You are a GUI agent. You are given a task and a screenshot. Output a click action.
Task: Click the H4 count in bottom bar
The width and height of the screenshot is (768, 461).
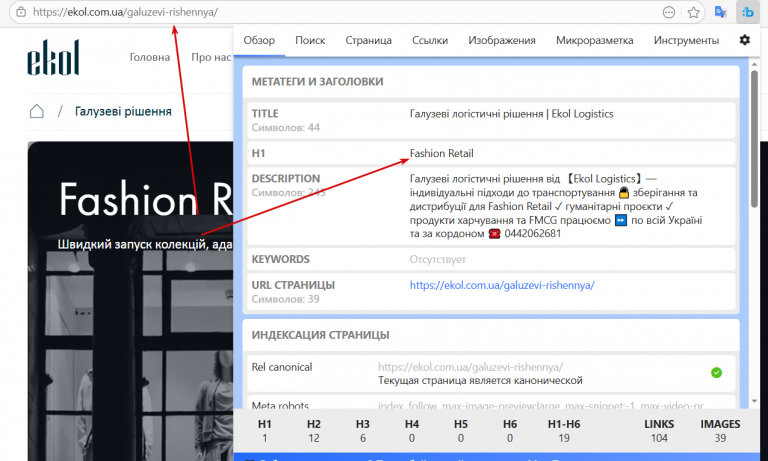(x=411, y=431)
